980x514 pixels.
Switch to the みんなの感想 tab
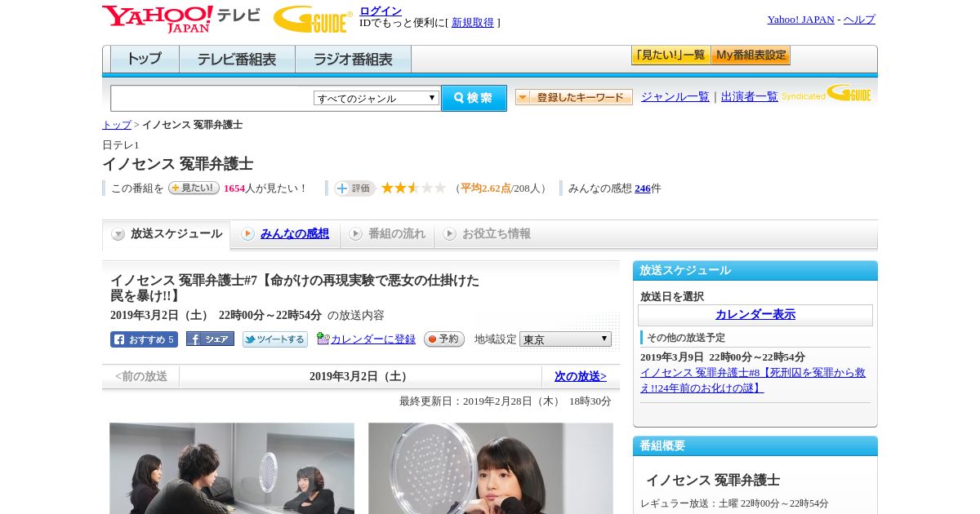point(285,234)
